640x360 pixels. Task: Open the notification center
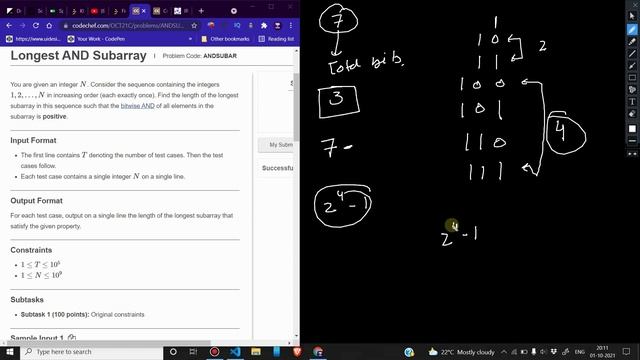(x=627, y=352)
